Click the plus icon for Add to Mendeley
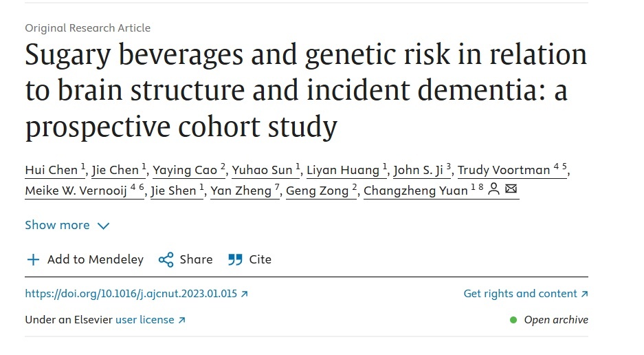The image size is (644, 355). click(x=32, y=259)
